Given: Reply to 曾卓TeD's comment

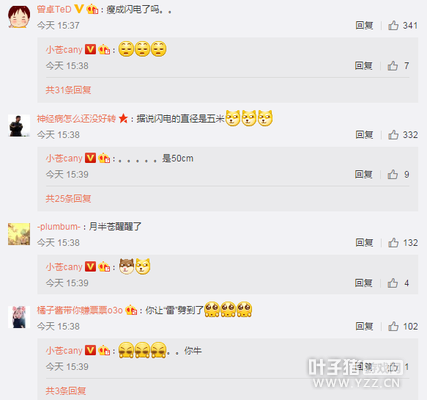Looking at the screenshot, I should (364, 25).
